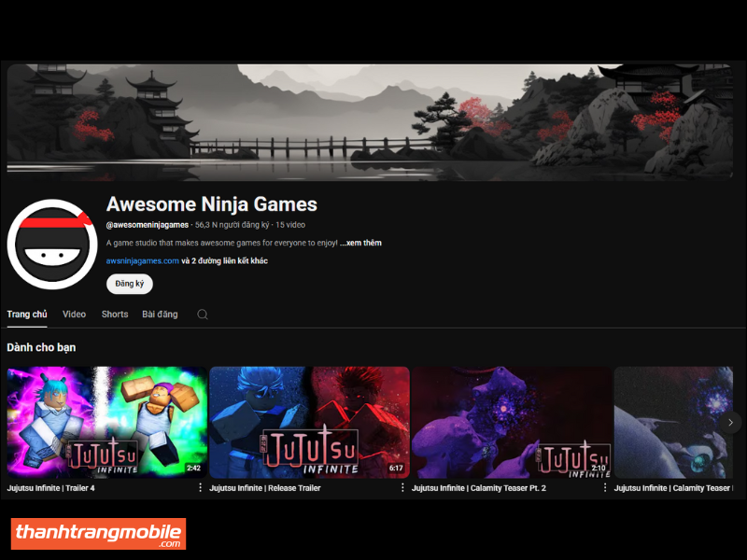
Task: Click the channel banner image
Action: click(370, 122)
